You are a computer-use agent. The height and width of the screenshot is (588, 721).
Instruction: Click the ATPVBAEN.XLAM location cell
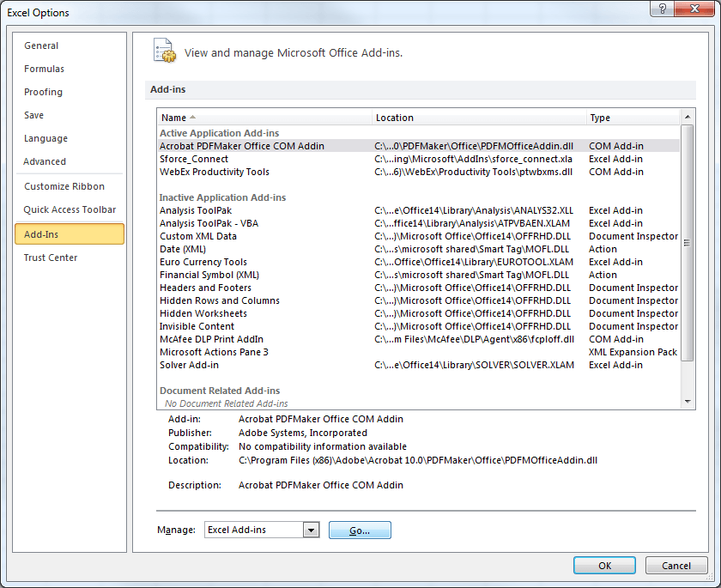tap(472, 223)
